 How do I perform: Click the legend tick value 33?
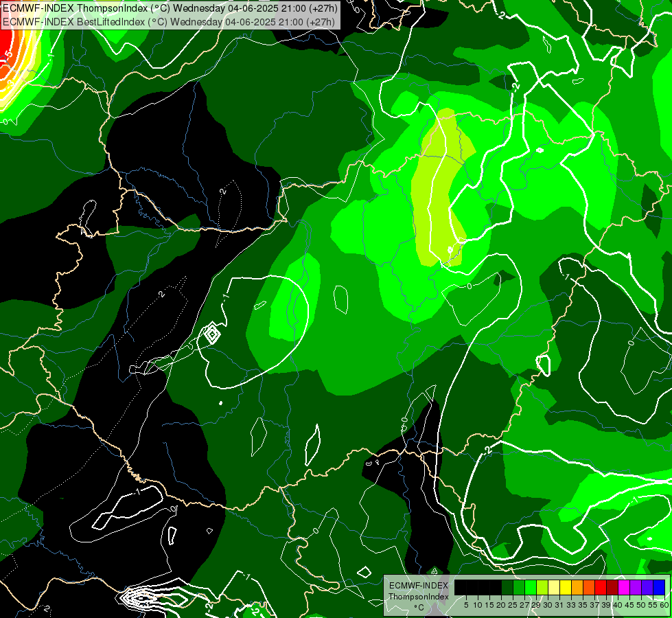[x=571, y=605]
